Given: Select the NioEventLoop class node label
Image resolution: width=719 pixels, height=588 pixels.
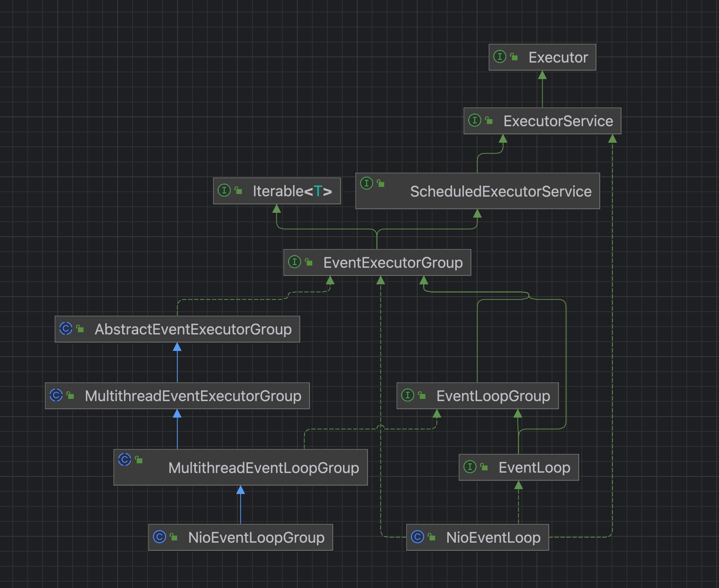Looking at the screenshot, I should tap(493, 538).
